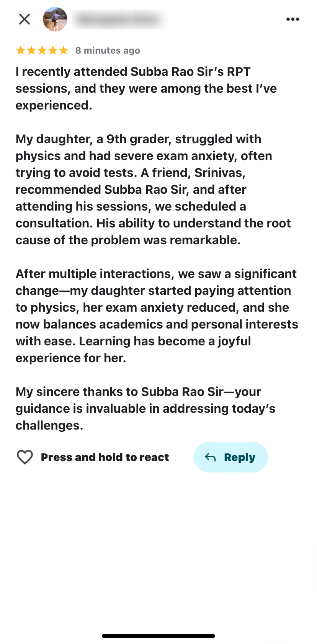Click the fifth rating star
Viewport: 317px width, 644px height.
[64, 50]
